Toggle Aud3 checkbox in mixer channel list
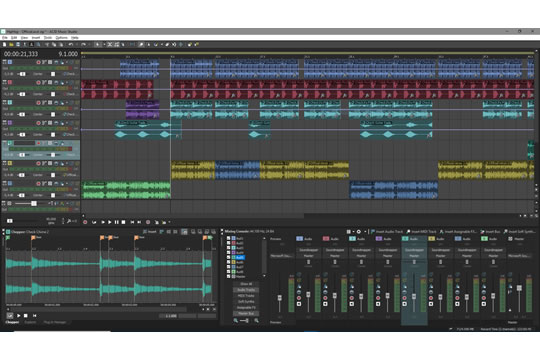The height and width of the screenshot is (360, 540). (x=228, y=248)
